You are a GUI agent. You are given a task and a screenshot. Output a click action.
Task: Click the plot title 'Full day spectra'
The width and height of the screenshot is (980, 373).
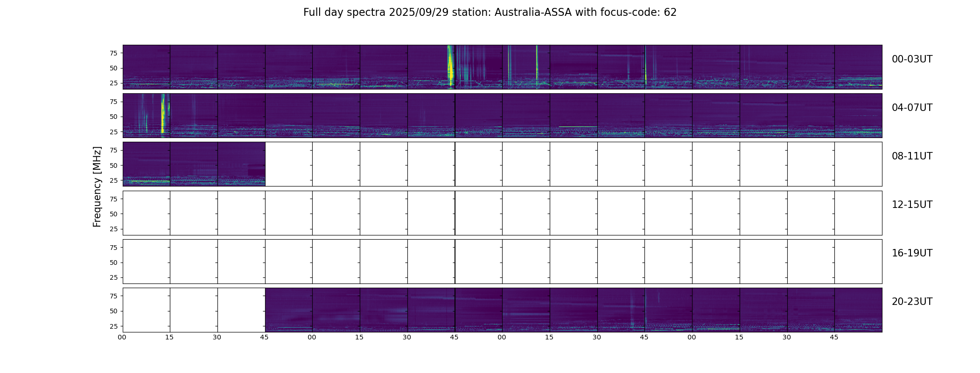point(490,13)
